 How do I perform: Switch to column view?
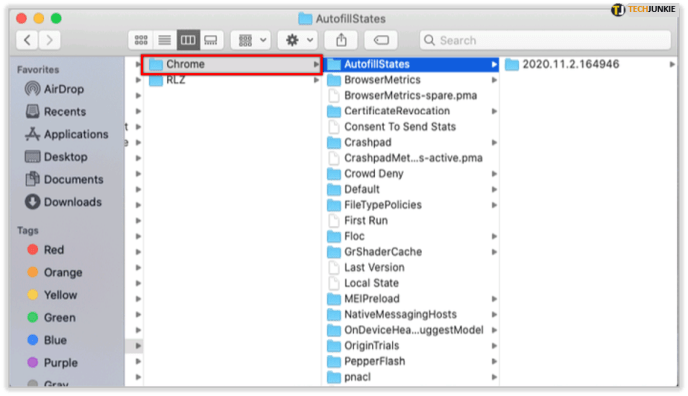coord(188,40)
